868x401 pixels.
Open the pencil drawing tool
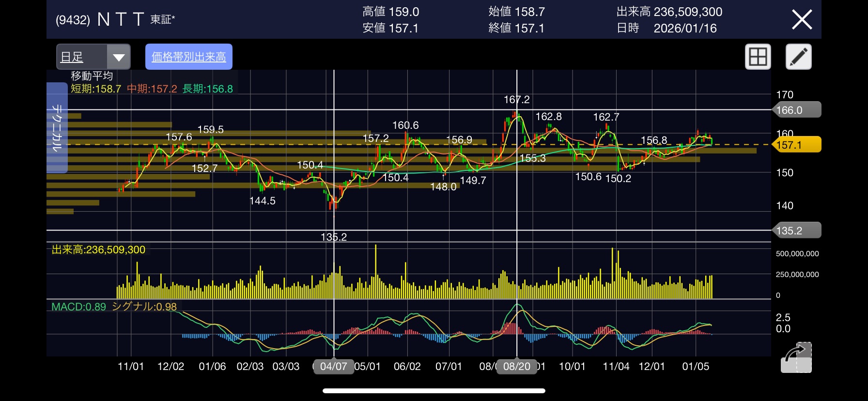point(798,57)
